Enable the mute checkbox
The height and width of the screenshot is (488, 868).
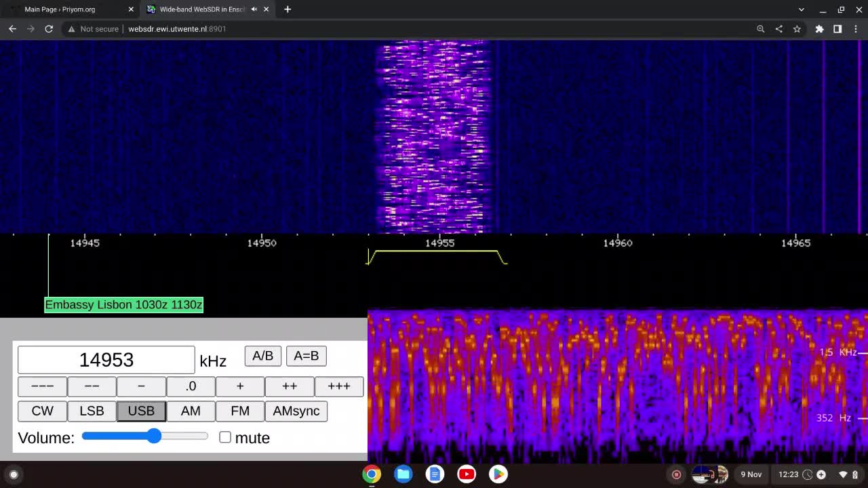tap(225, 438)
